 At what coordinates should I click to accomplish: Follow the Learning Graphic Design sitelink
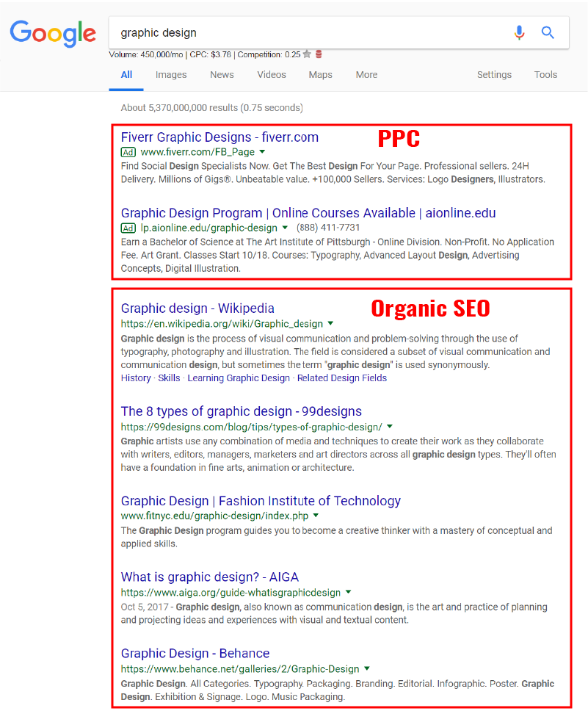tap(239, 378)
